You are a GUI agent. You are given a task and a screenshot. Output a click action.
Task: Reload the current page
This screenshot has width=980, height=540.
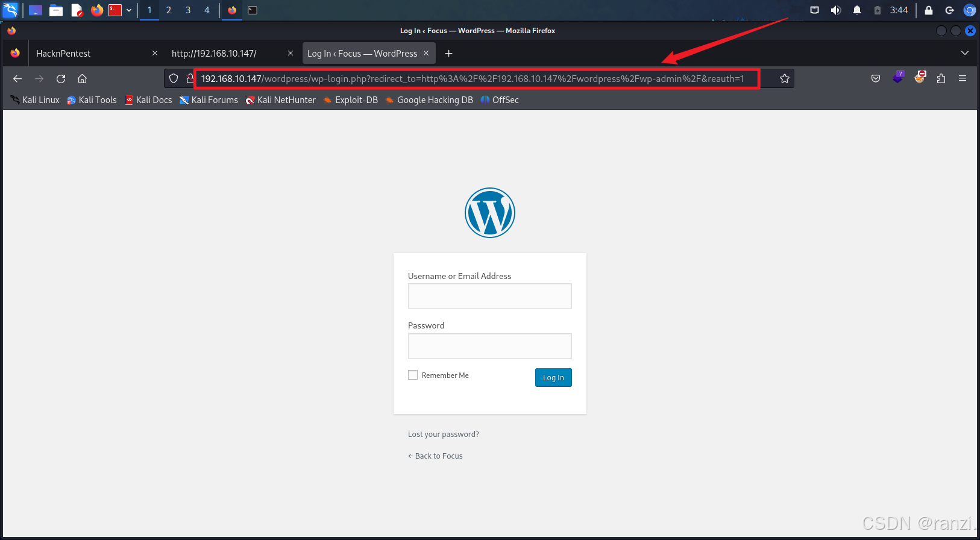point(61,79)
